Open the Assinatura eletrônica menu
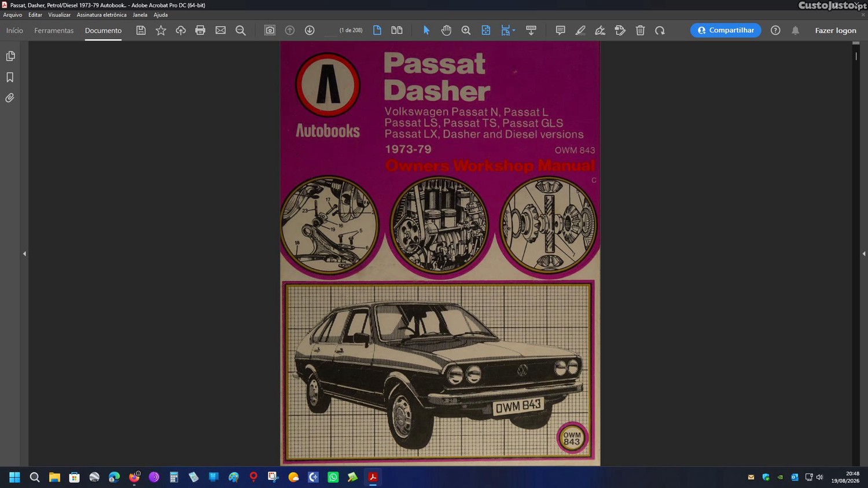This screenshot has height=488, width=868. pyautogui.click(x=101, y=15)
